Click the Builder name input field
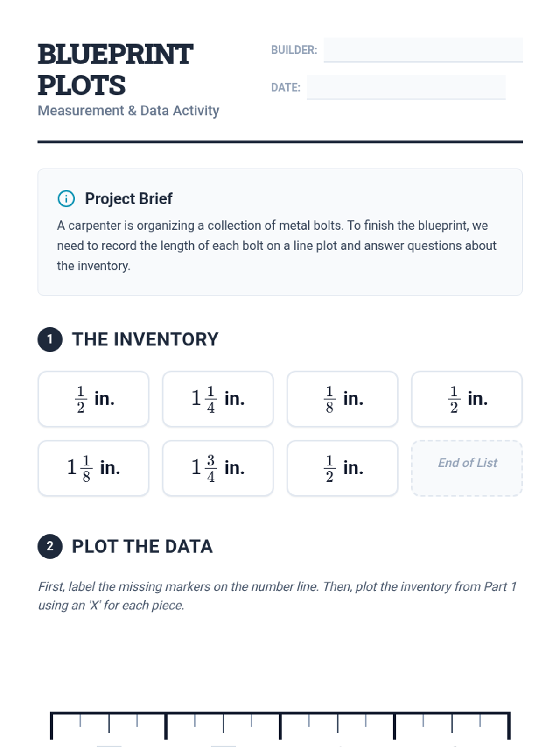This screenshot has height=747, width=560. 423,49
